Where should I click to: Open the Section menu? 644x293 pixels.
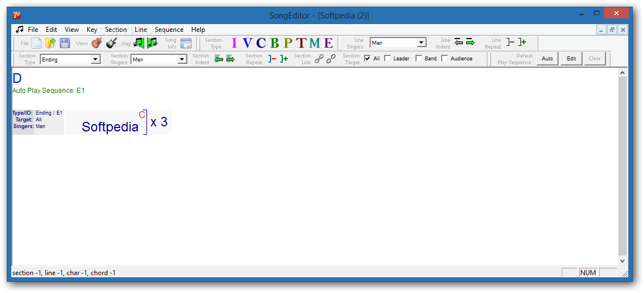pos(116,30)
